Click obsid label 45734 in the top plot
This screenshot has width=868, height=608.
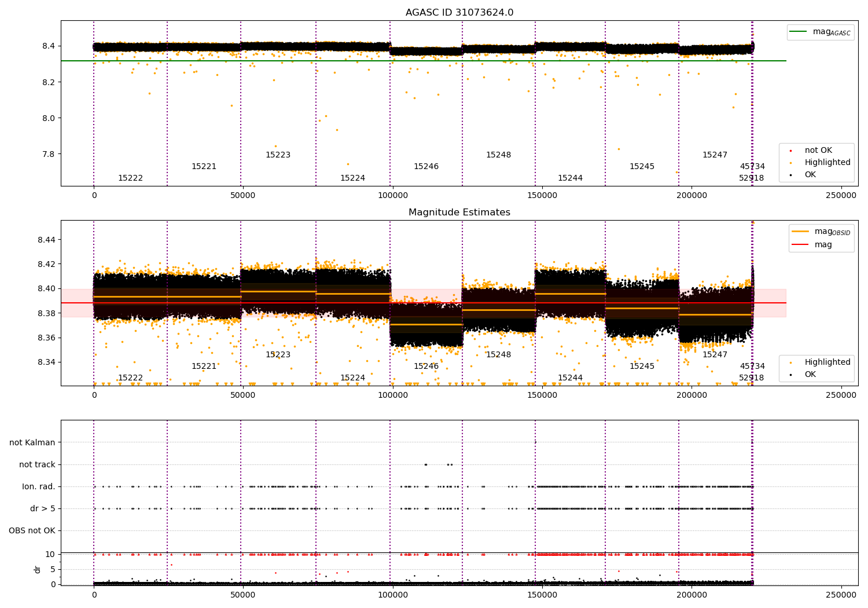point(752,167)
